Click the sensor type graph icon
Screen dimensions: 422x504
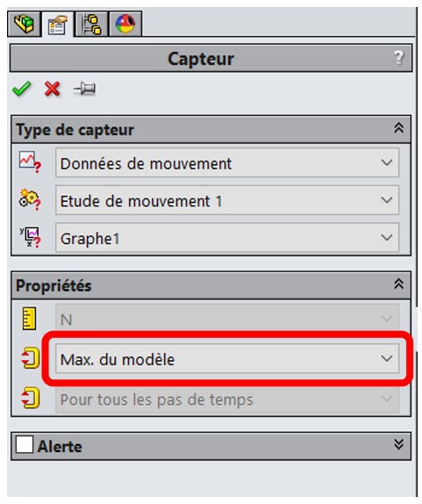(x=30, y=162)
